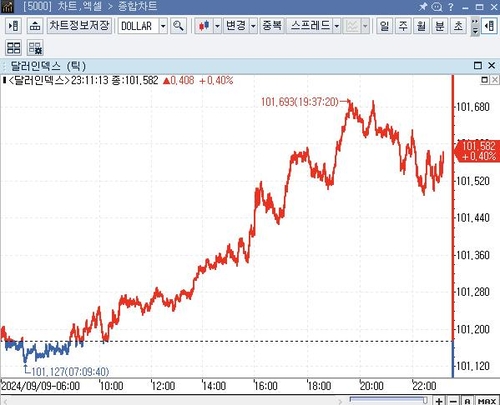Click the 22:00 time axis label
The height and width of the screenshot is (405, 500).
click(424, 386)
